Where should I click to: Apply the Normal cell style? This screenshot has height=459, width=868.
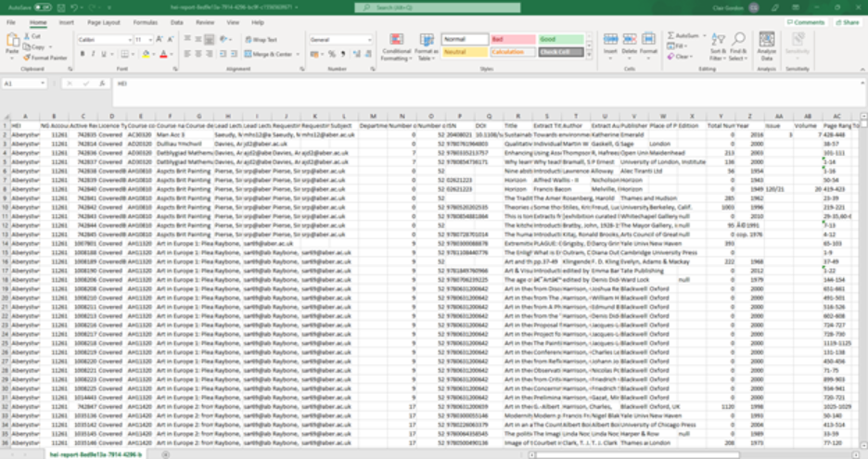pyautogui.click(x=465, y=39)
